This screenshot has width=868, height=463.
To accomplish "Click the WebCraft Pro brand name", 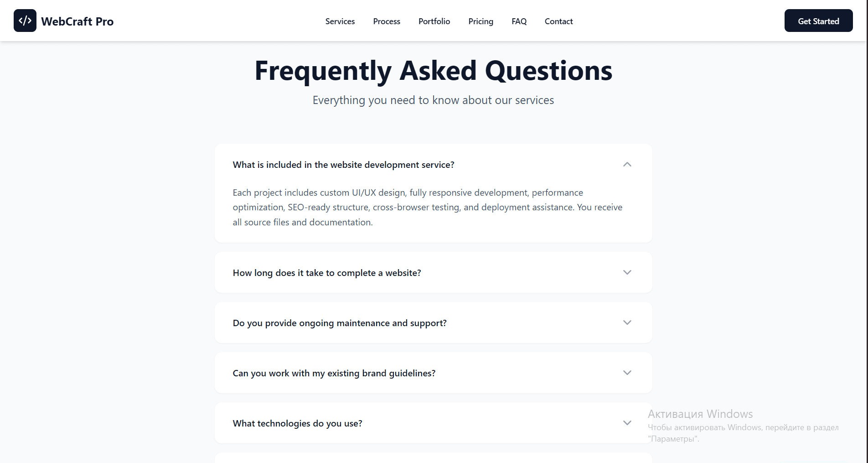I will [77, 21].
